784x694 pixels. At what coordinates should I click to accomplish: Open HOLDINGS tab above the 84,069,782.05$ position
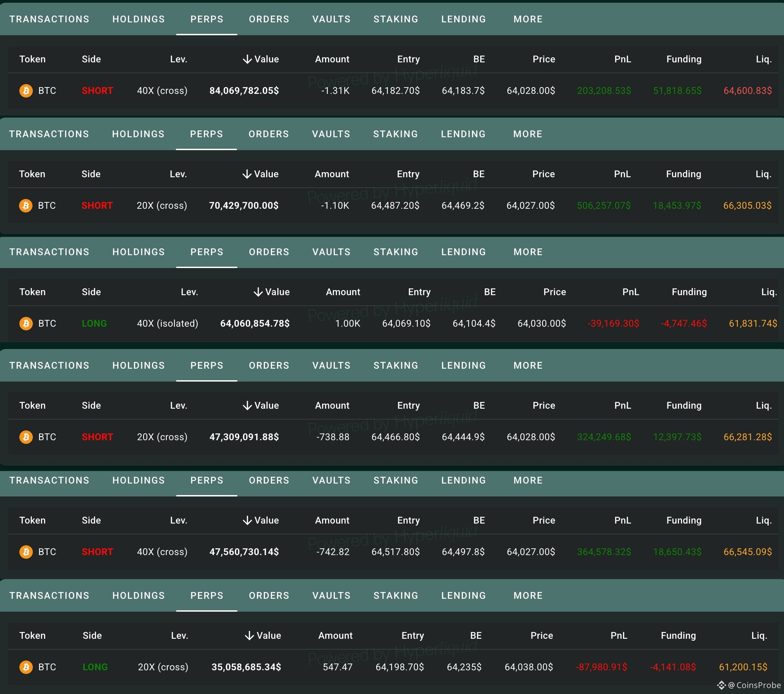coord(139,19)
